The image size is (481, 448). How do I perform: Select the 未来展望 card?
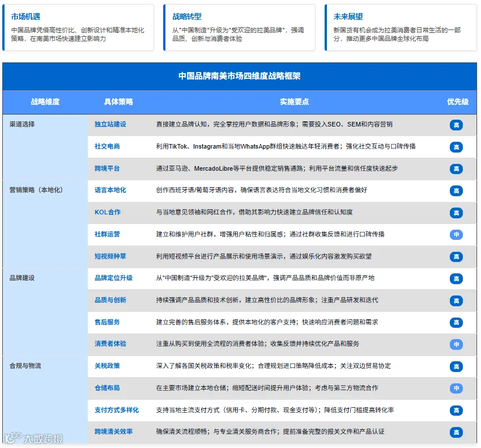[x=401, y=27]
